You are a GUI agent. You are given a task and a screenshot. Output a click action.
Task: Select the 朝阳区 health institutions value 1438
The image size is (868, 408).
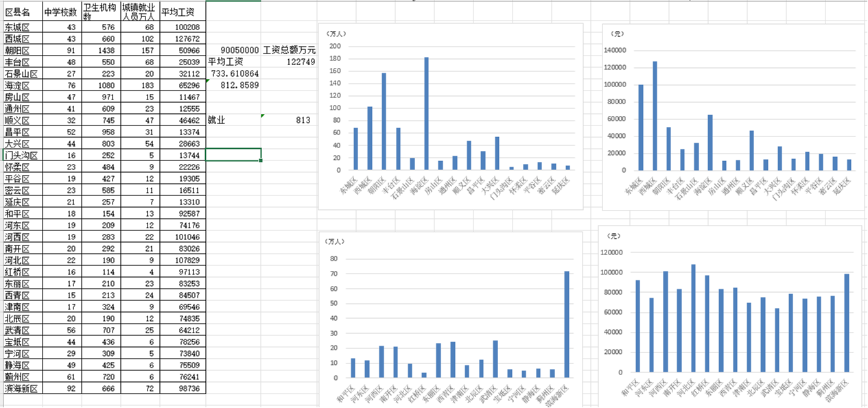[101, 51]
